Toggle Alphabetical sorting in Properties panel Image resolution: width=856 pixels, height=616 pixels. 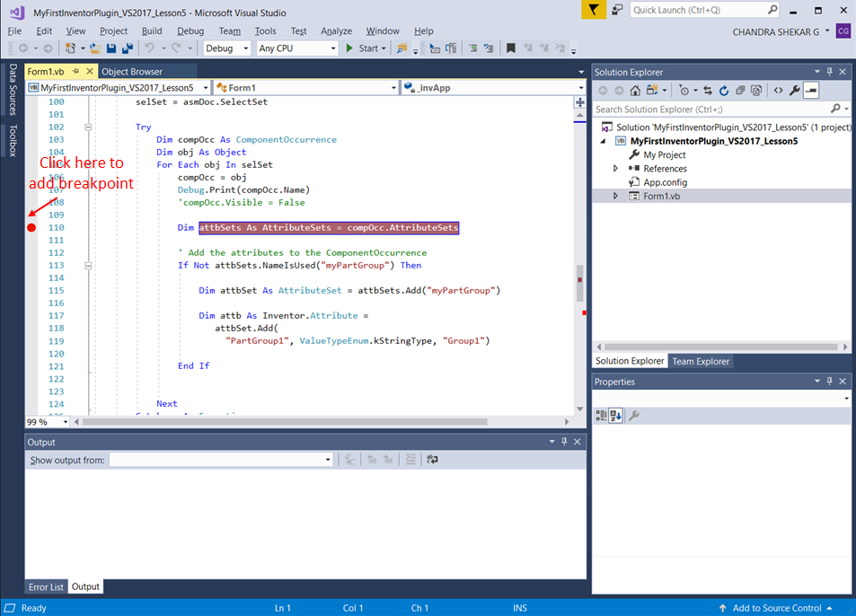click(x=617, y=415)
